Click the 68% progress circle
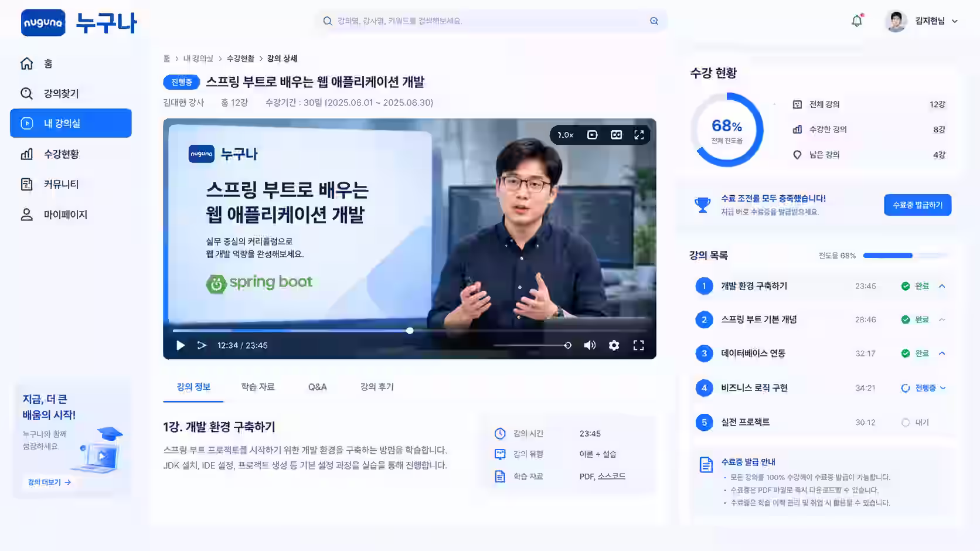 point(727,130)
